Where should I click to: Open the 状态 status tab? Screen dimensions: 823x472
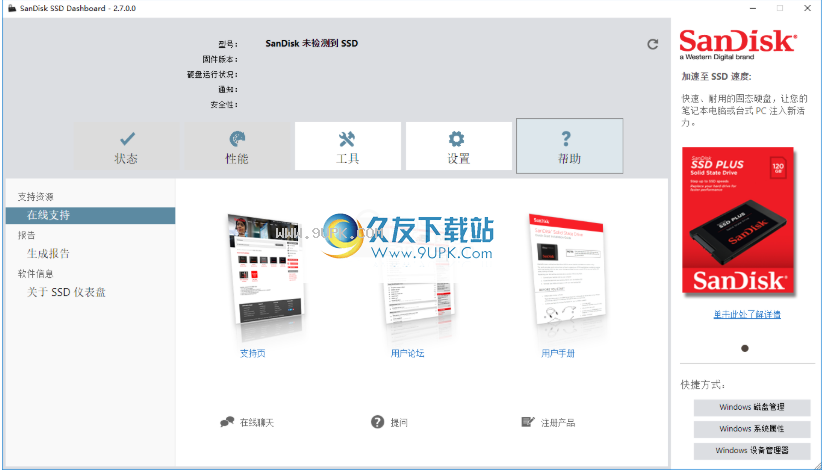coord(126,146)
